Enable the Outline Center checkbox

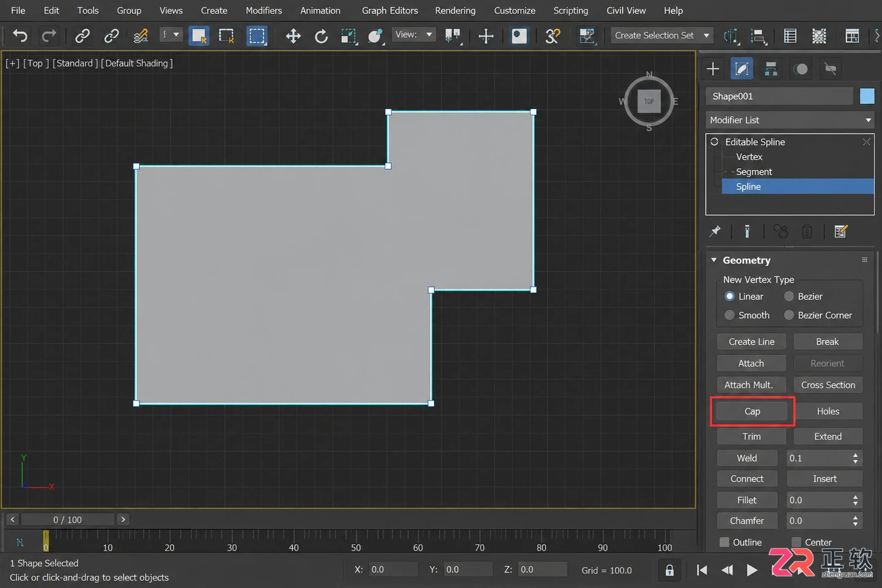[x=796, y=542]
